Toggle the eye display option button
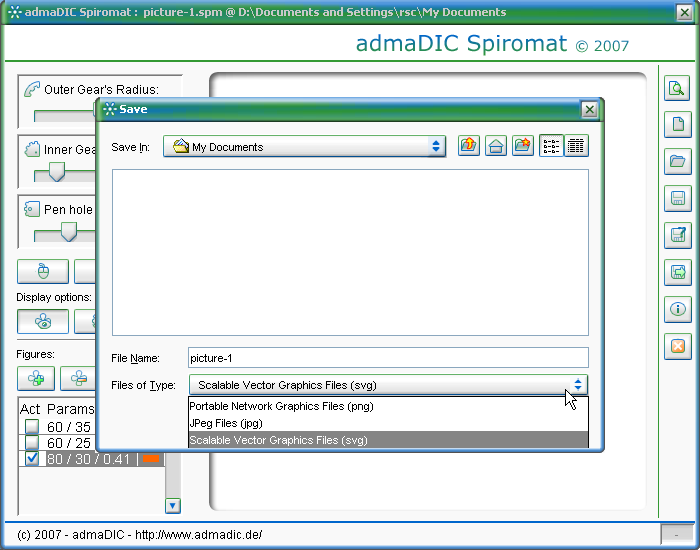 pyautogui.click(x=43, y=321)
